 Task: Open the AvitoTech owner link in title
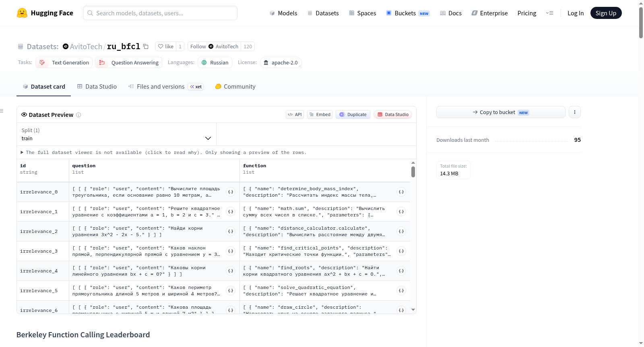point(86,46)
